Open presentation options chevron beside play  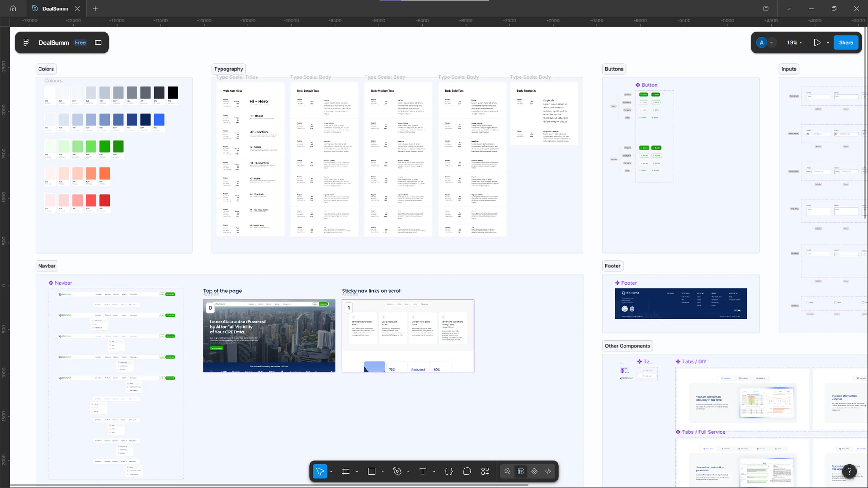point(828,43)
